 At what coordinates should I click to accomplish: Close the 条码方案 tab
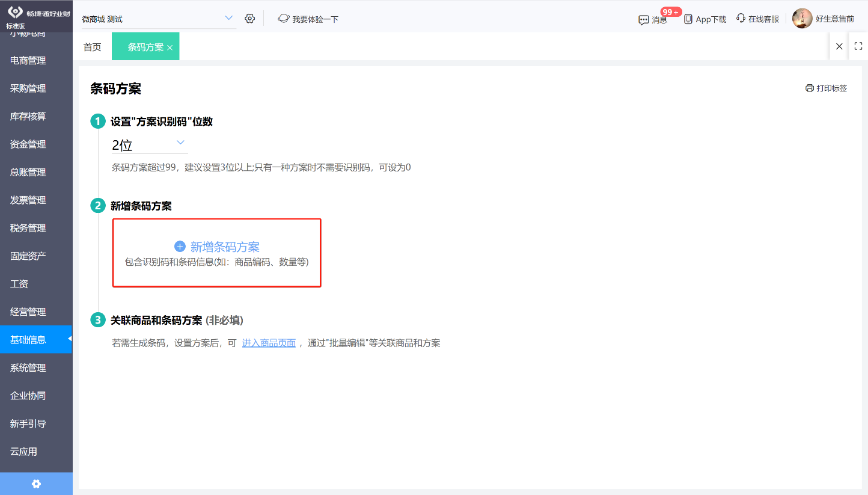[x=170, y=48]
